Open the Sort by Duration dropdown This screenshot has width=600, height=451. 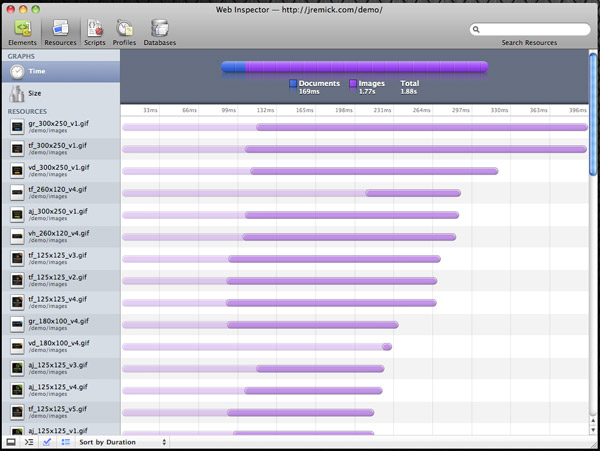[x=122, y=442]
